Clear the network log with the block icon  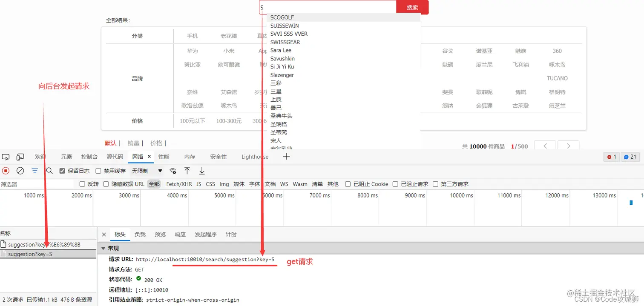coord(20,171)
